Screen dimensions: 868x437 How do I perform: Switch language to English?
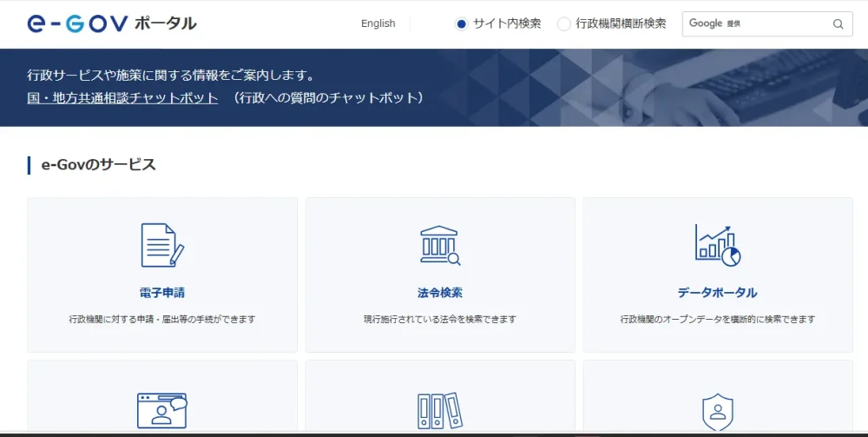click(378, 23)
